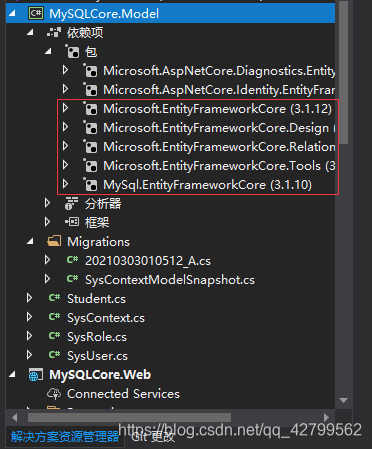
Task: Click the package icon for MySql.EntityFrameworkCore (3.1.10)
Action: click(90, 185)
